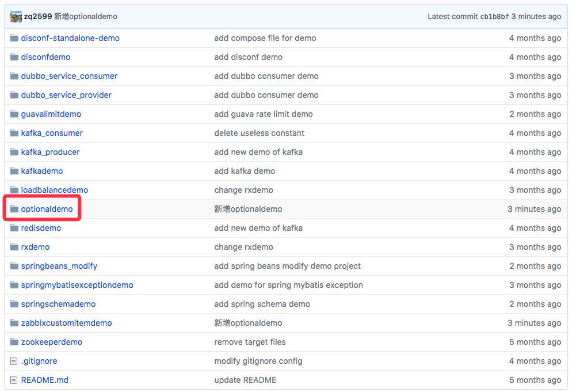The height and width of the screenshot is (392, 580).
Task: Open the disconf-standalone-demo folder
Action: click(x=70, y=38)
